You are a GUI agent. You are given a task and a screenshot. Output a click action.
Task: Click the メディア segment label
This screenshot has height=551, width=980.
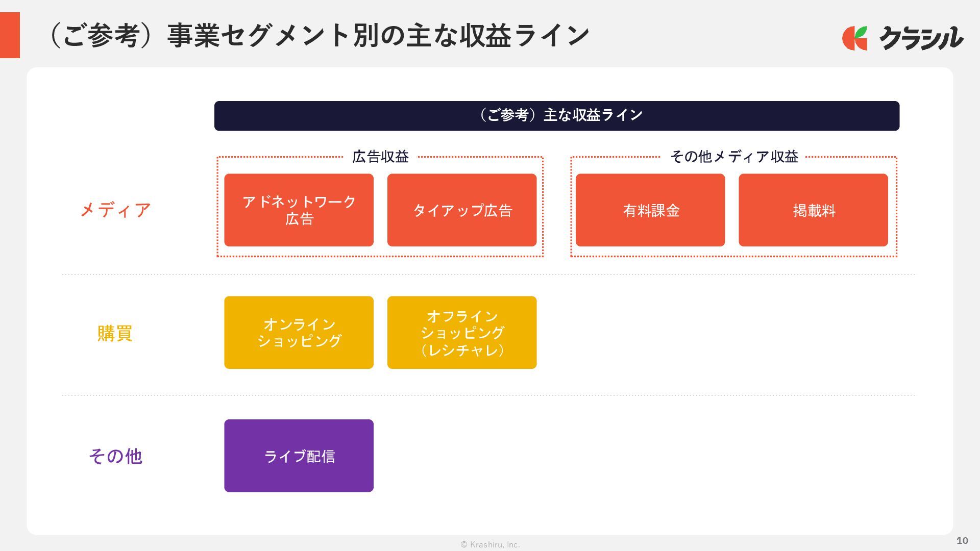[115, 210]
